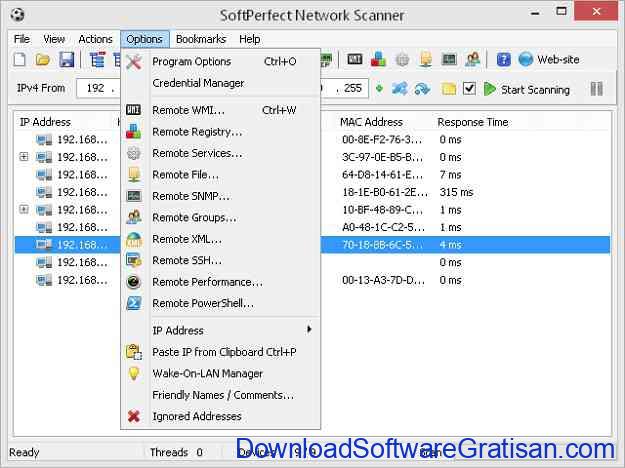Screen dimensions: 625x468
Task: Click the Response Time column header
Action: pyautogui.click(x=473, y=122)
